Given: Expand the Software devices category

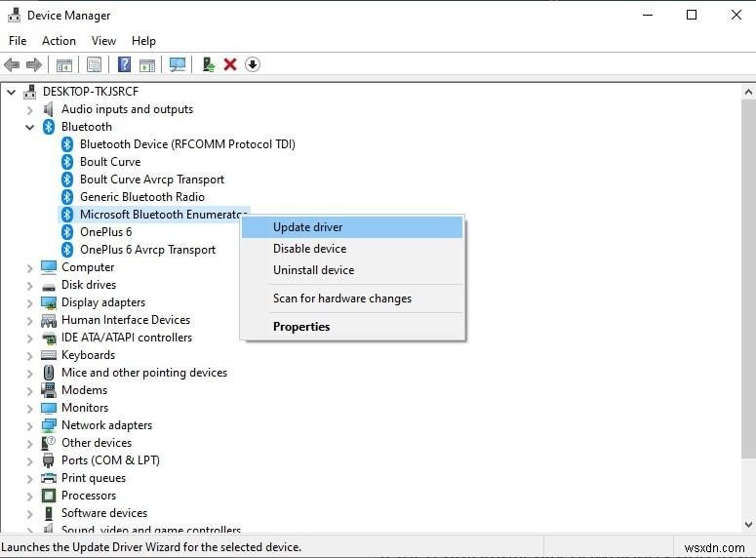Looking at the screenshot, I should tap(30, 514).
